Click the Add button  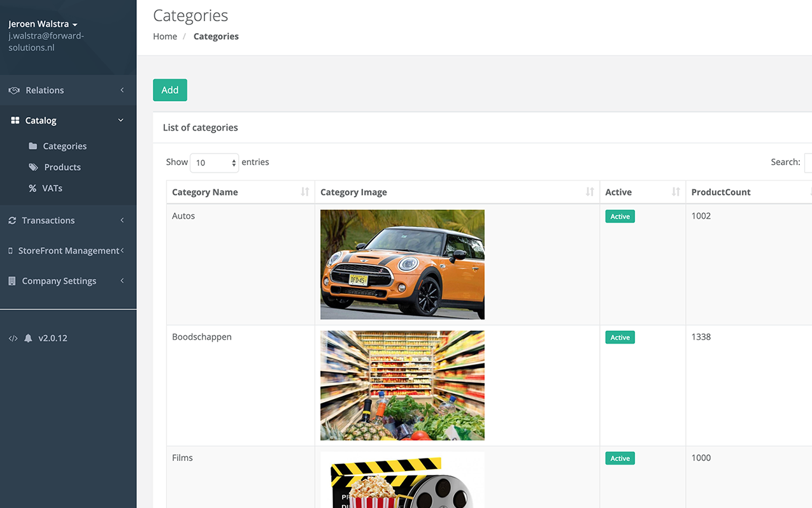click(169, 90)
